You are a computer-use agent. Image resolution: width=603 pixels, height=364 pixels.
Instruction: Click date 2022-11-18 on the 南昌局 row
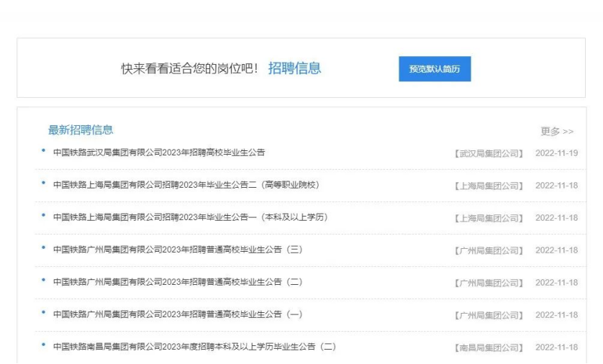coord(556,347)
